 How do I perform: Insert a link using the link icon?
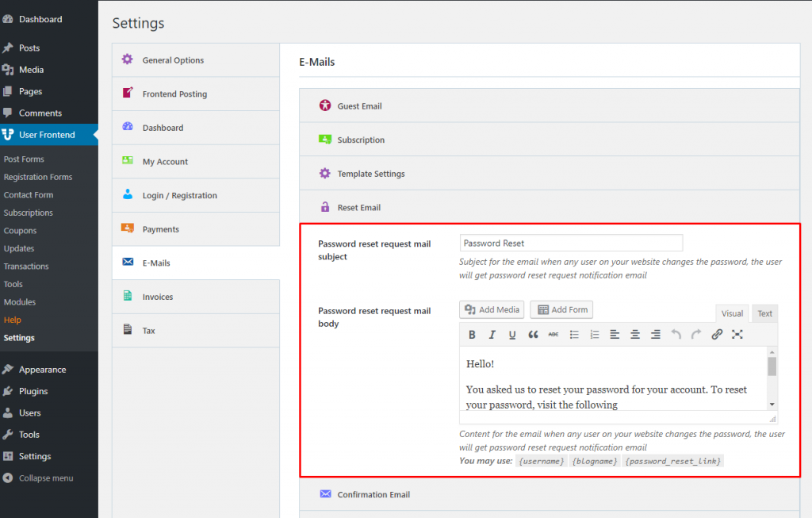716,334
